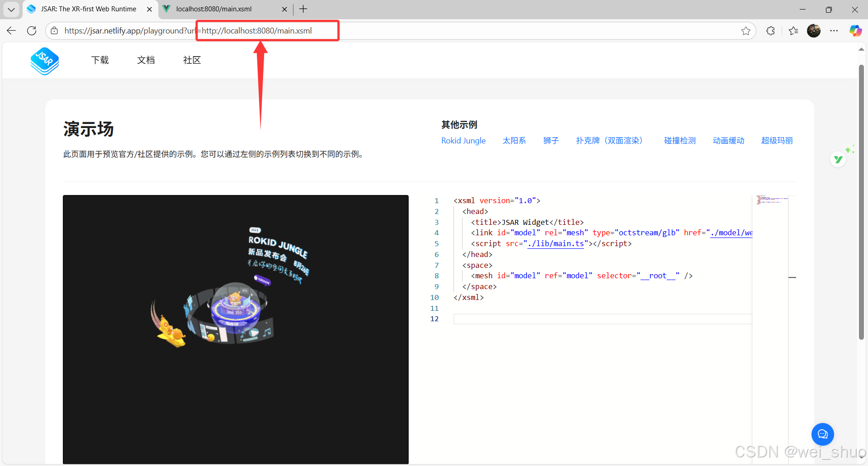Screen dimensions: 868x466
Task: Click the back navigation arrow
Action: [11, 30]
